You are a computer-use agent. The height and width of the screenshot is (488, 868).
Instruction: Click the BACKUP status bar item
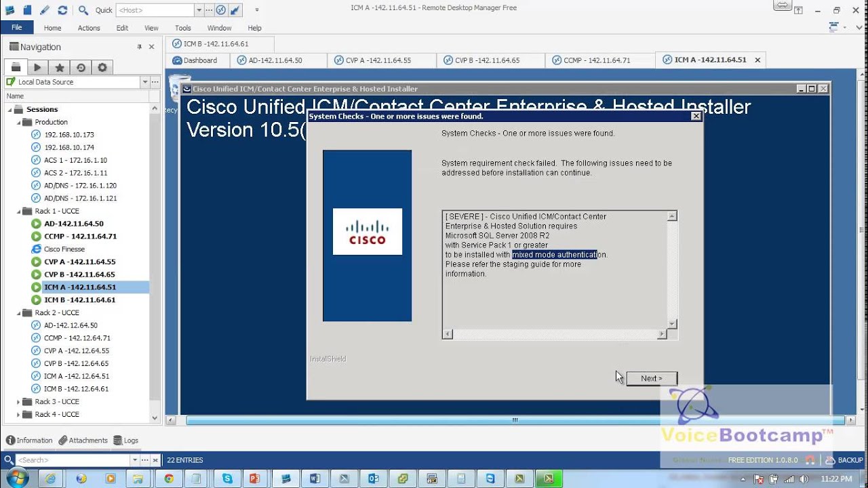click(x=844, y=460)
